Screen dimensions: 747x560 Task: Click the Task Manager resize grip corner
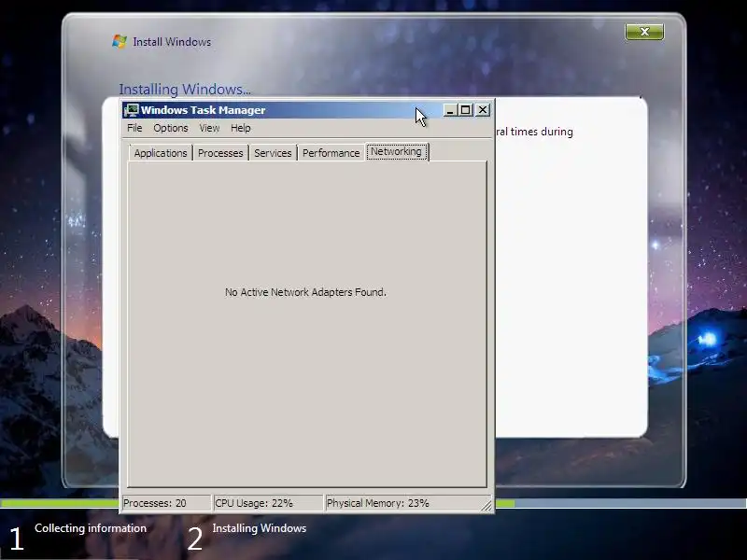(x=486, y=506)
